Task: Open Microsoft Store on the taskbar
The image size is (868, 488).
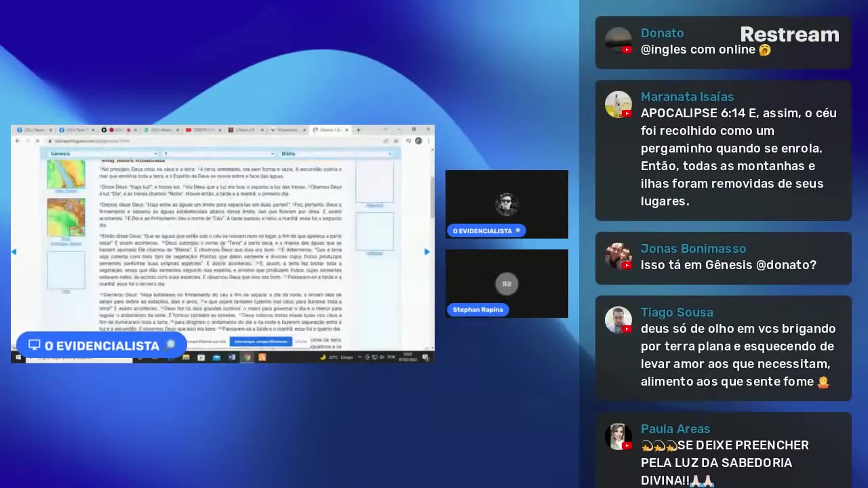Action: coord(201,357)
